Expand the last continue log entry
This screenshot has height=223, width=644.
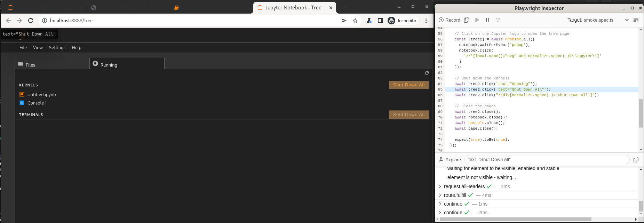coord(440,213)
